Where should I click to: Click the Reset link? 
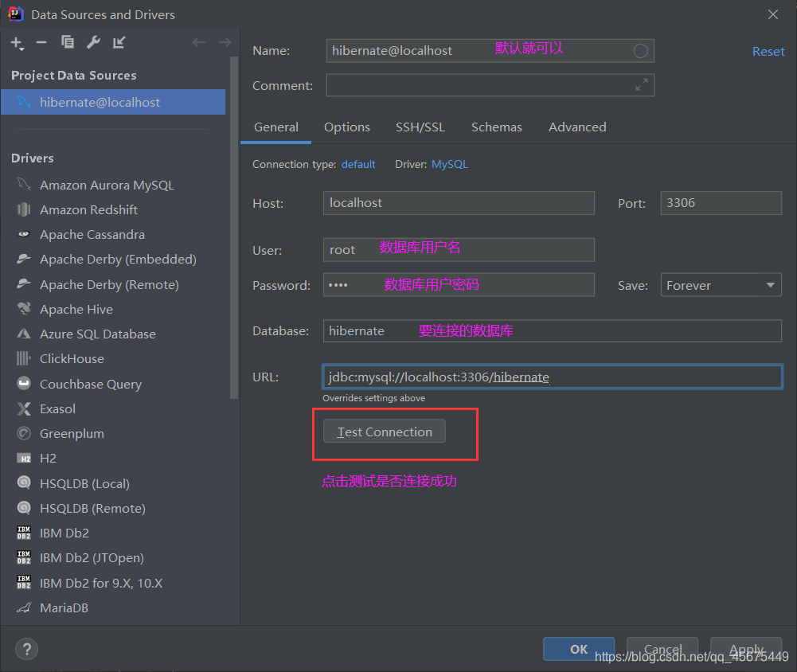(768, 51)
